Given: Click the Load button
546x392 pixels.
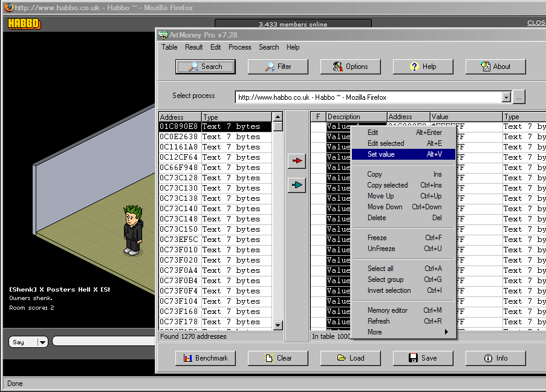Looking at the screenshot, I should tap(350, 358).
